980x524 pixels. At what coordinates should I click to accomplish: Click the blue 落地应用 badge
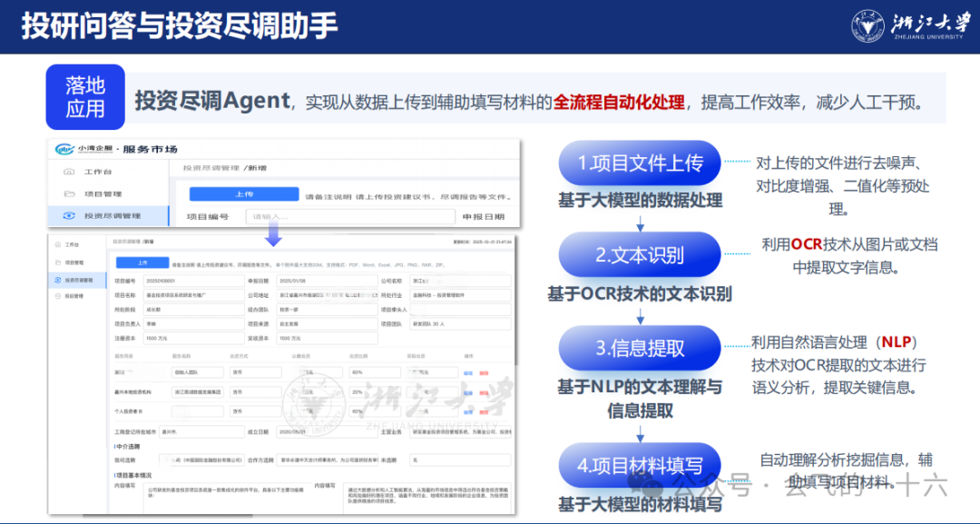[x=85, y=97]
